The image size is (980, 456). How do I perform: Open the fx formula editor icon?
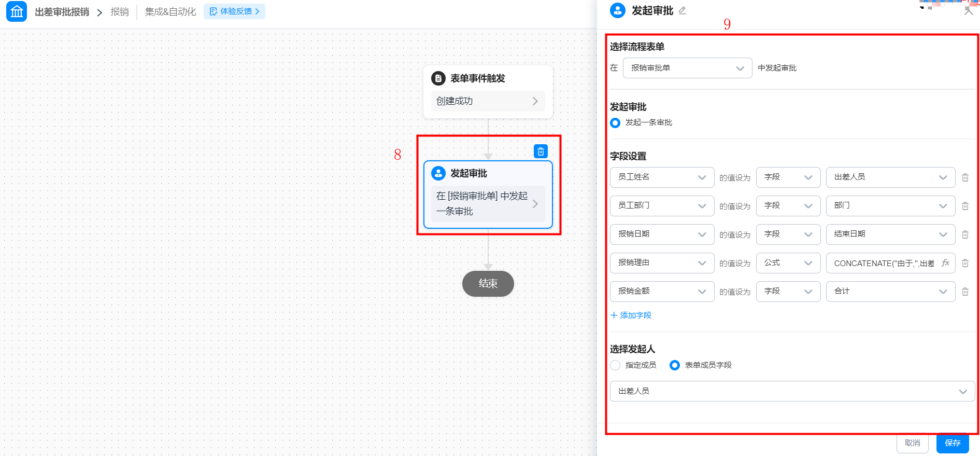click(945, 263)
